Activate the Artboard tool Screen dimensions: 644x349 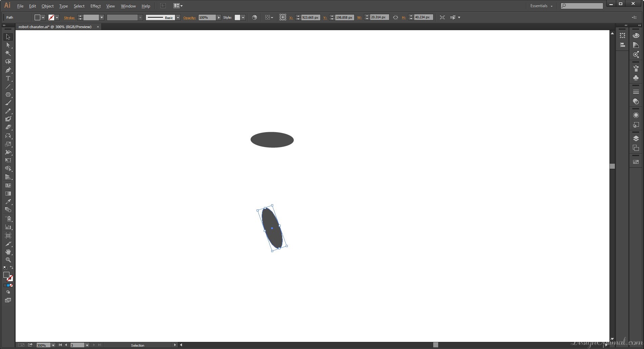[8, 235]
